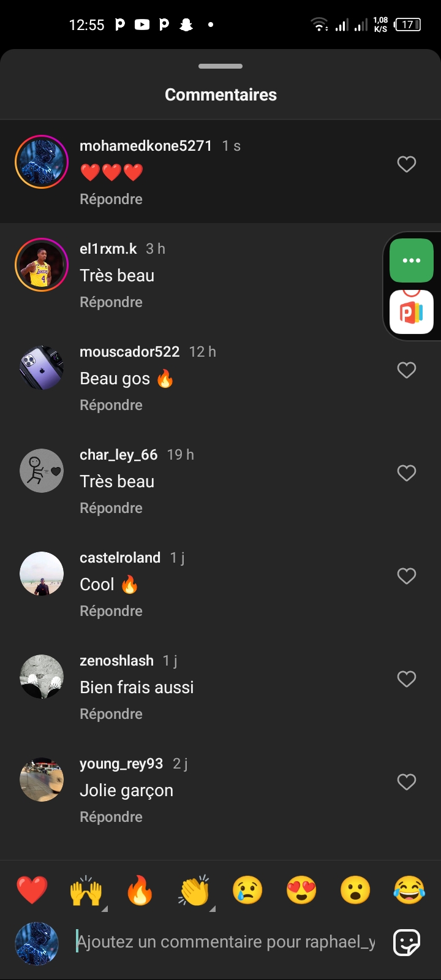Tap the comments sheet drag handle
The image size is (441, 980).
pos(221,66)
